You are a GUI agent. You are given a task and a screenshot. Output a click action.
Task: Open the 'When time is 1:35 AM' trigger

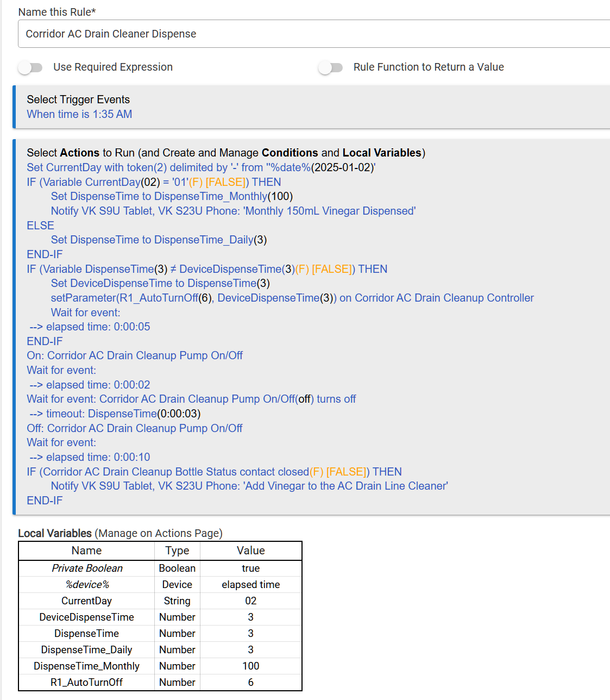tap(79, 114)
